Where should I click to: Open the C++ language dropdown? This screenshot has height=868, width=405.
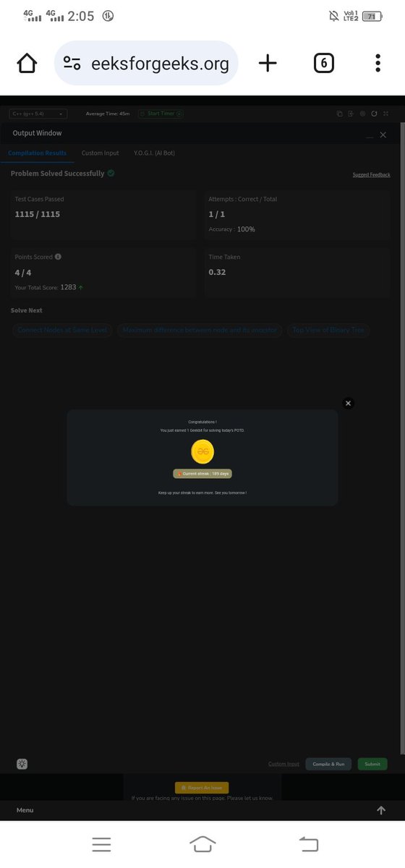38,114
